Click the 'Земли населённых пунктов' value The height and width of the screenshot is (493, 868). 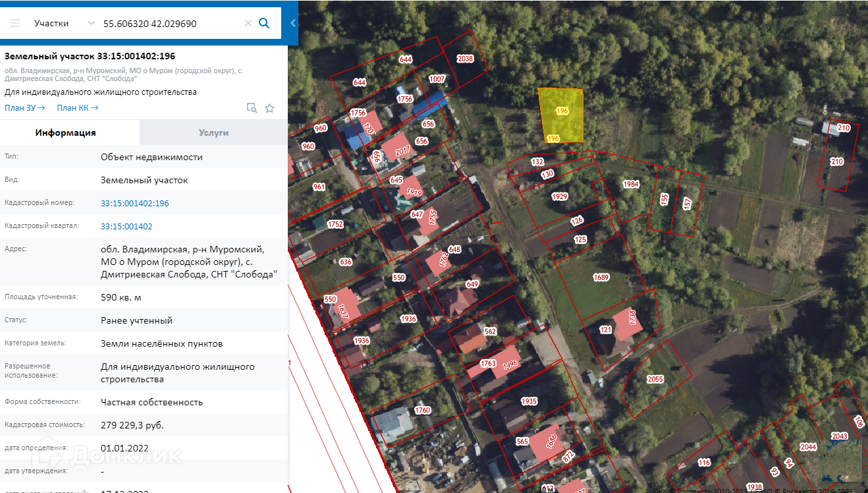pyautogui.click(x=161, y=343)
